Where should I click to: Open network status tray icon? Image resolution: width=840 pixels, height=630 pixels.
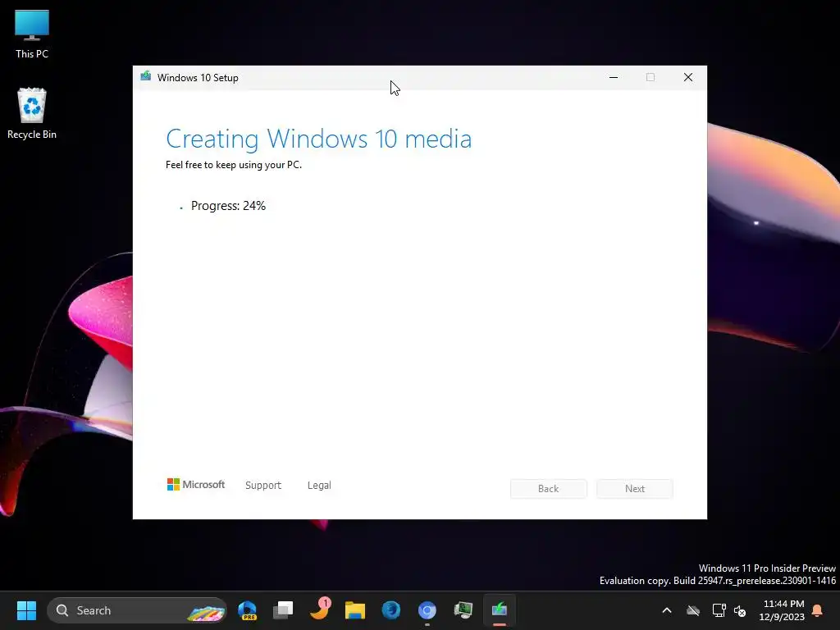(x=719, y=610)
